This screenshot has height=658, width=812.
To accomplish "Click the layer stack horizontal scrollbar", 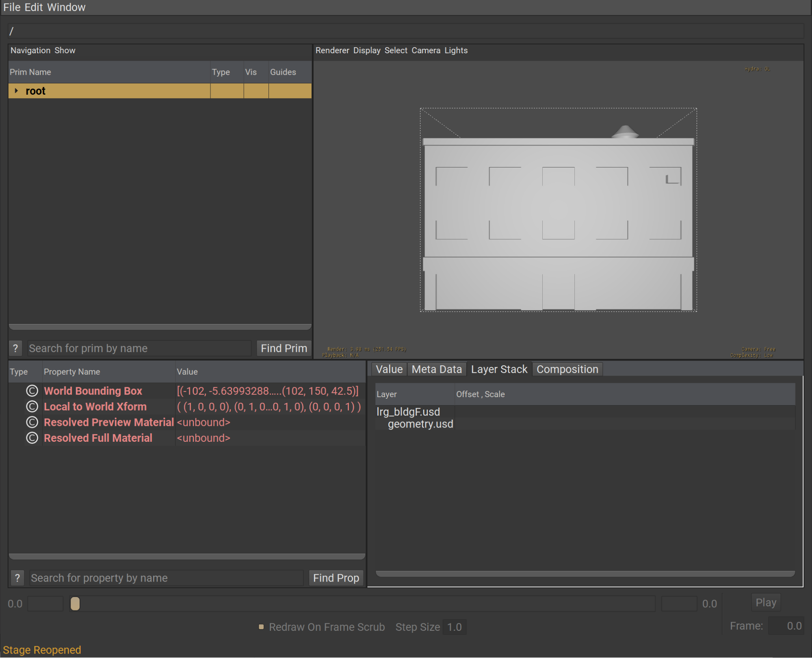I will point(585,574).
